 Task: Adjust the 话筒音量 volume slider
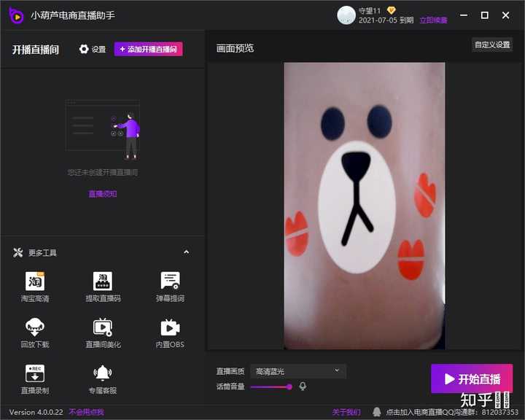click(271, 387)
